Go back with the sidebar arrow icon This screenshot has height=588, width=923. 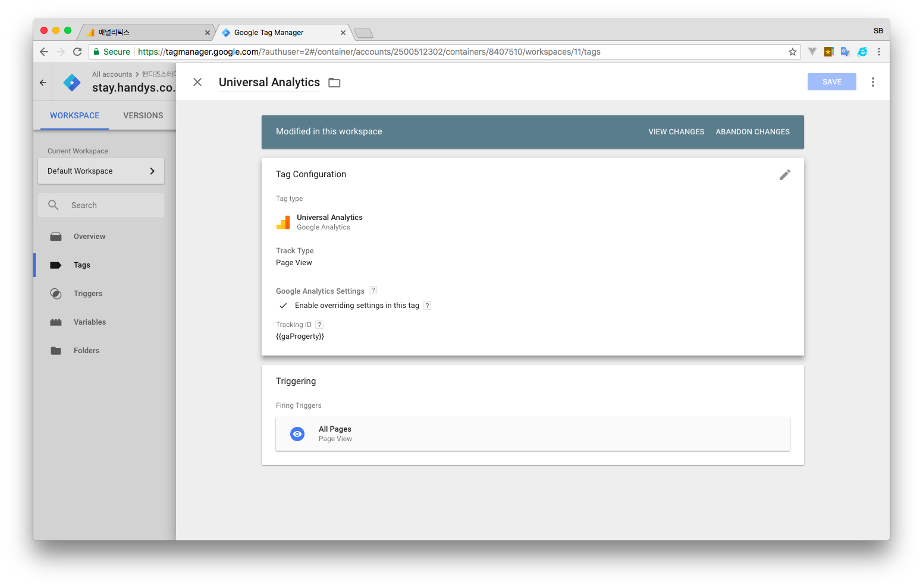point(43,83)
